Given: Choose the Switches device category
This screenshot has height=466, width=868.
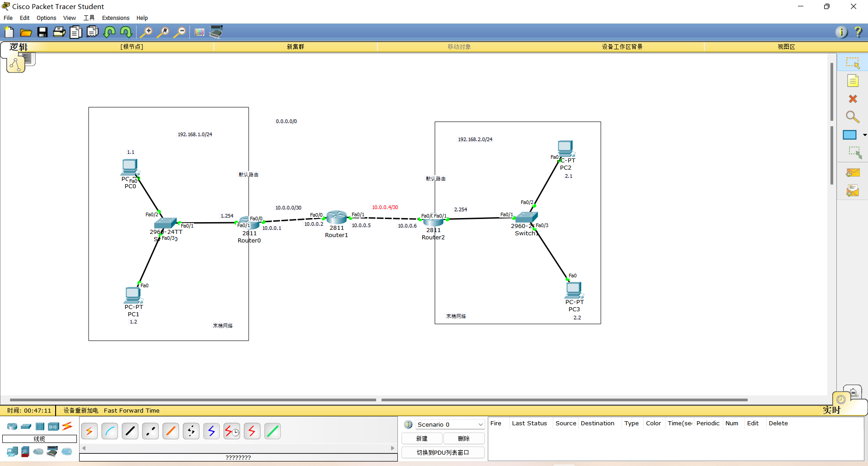Looking at the screenshot, I should (26, 426).
